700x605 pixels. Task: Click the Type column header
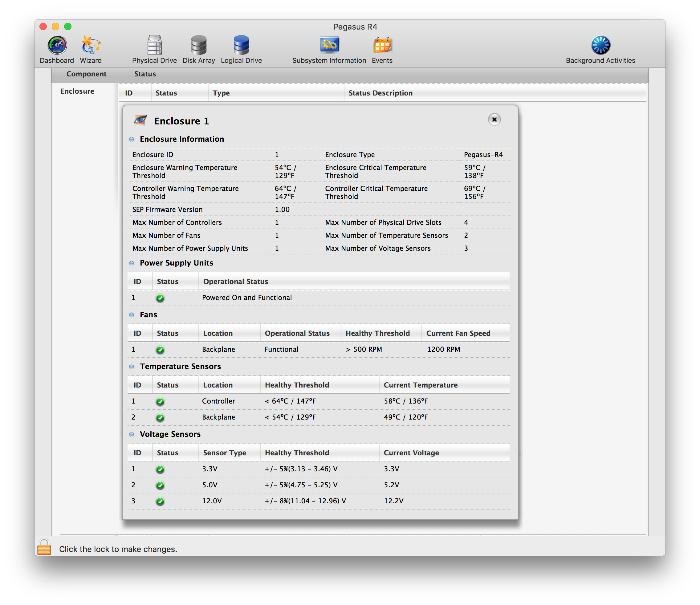[221, 93]
